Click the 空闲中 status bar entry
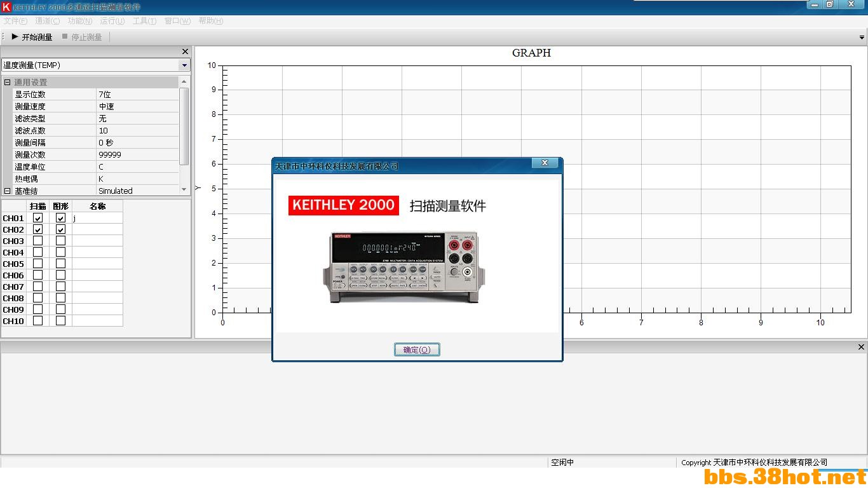 pos(562,463)
